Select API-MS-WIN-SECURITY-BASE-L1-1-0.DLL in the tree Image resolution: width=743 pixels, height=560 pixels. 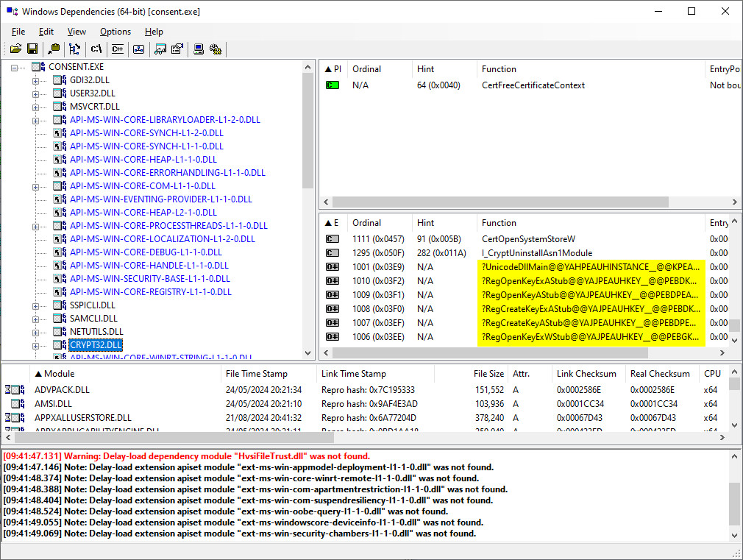(150, 278)
